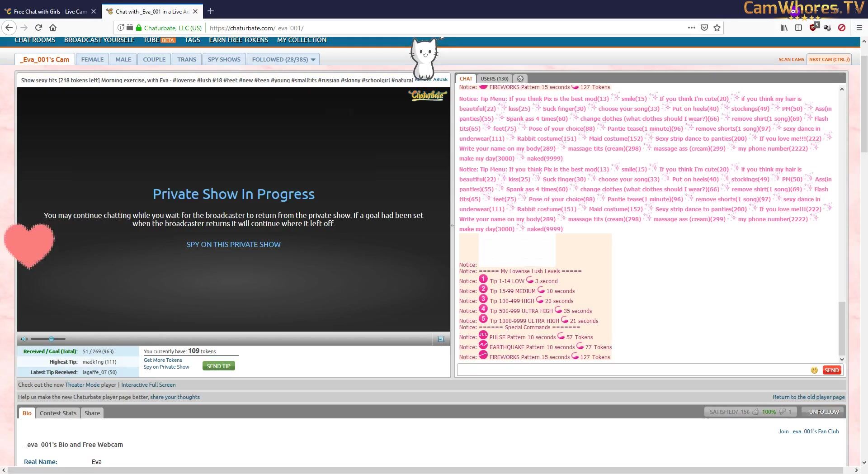Click in the chat message input field
This screenshot has height=474, width=868.
click(633, 370)
